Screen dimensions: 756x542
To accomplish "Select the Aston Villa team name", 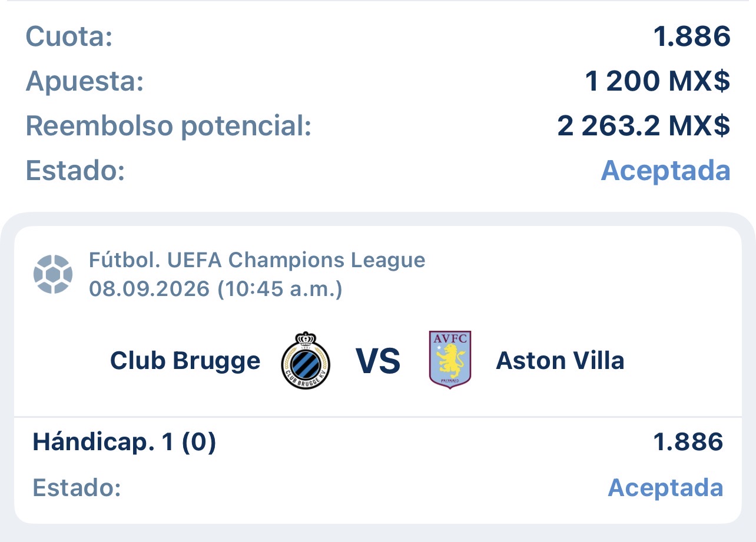I will [560, 361].
